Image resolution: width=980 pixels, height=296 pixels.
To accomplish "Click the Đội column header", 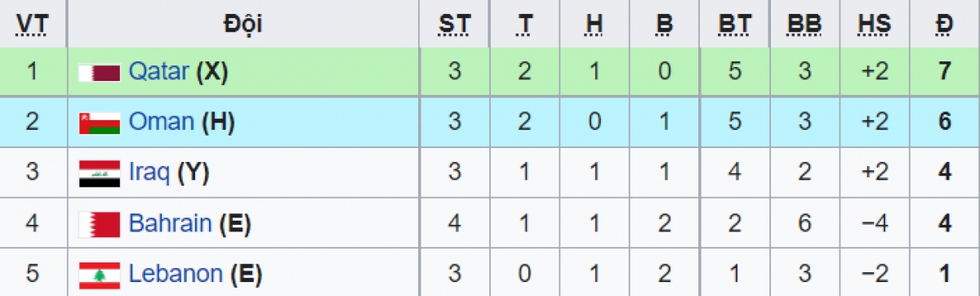I will click(242, 24).
